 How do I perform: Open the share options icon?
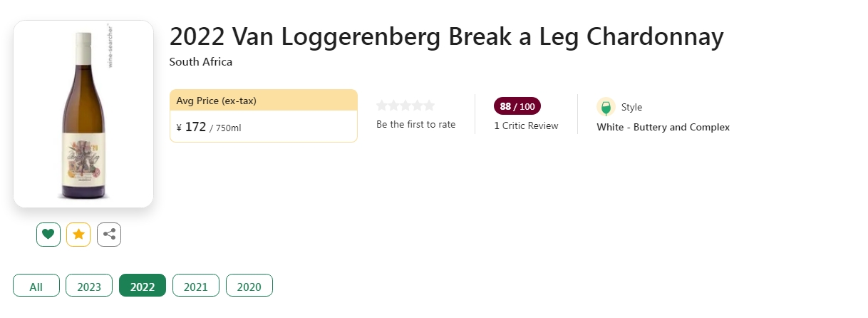109,234
